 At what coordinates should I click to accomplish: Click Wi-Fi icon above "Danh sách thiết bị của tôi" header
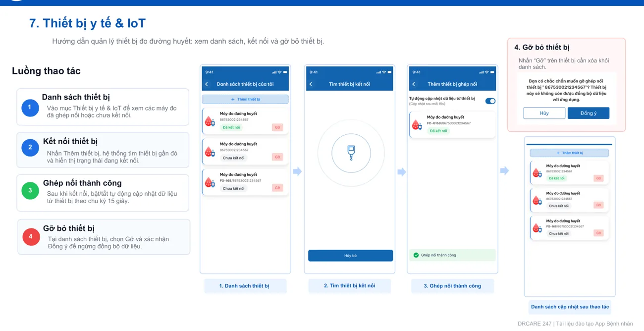click(279, 72)
